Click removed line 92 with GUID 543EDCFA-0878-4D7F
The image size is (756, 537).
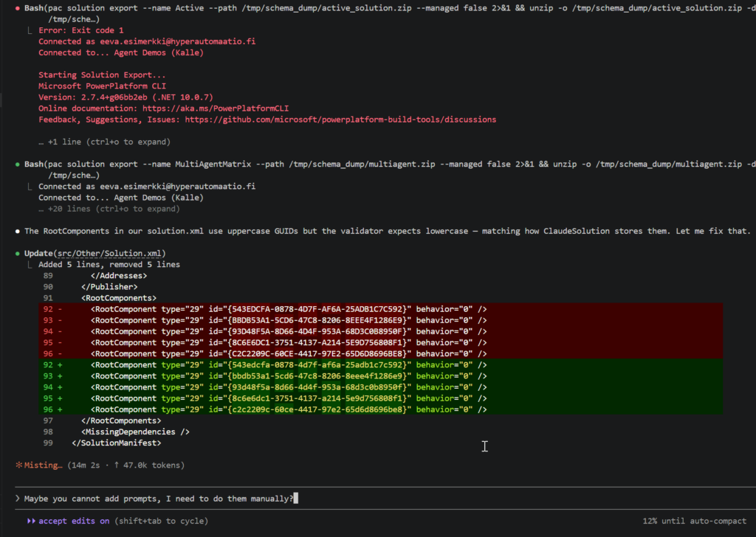(380, 309)
